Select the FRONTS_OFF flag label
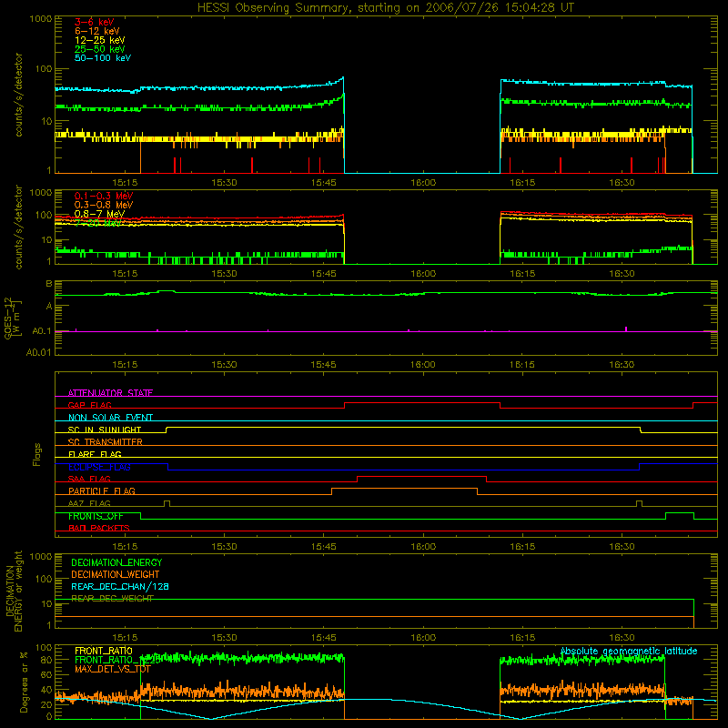This screenshot has width=728, height=728. click(96, 516)
